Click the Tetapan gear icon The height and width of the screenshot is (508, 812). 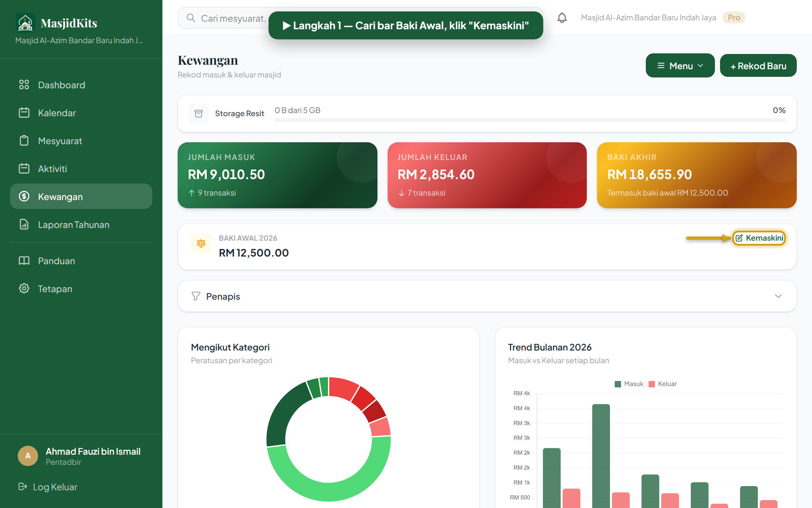[x=24, y=288]
